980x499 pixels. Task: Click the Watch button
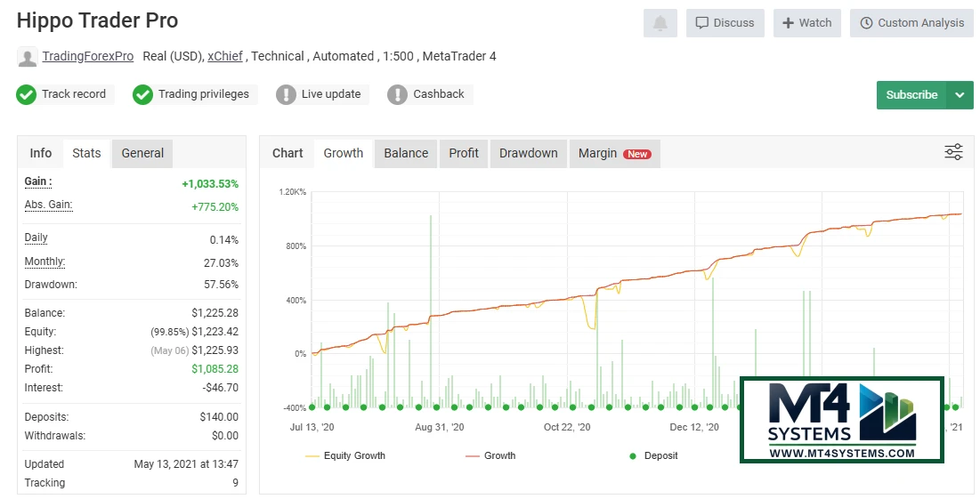pyautogui.click(x=806, y=23)
